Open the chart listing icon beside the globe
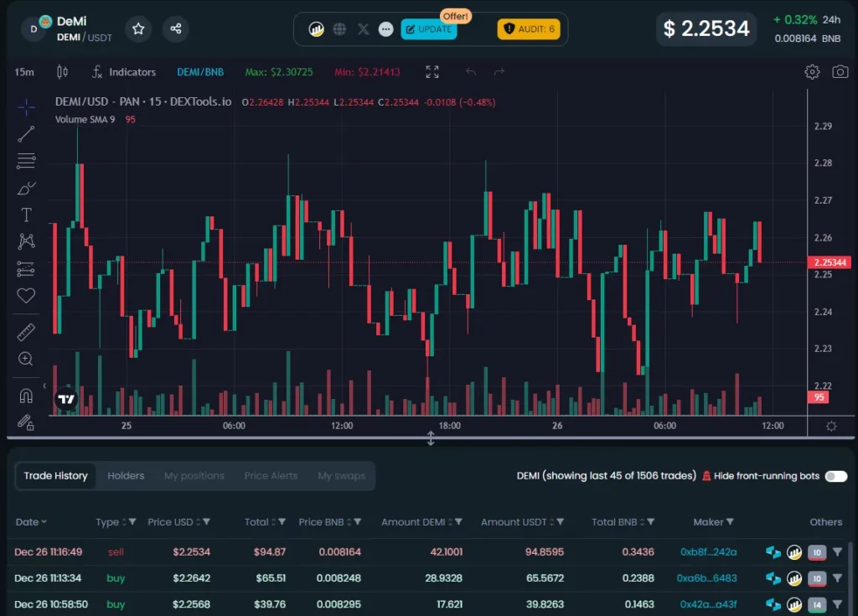The image size is (858, 616). 316,29
